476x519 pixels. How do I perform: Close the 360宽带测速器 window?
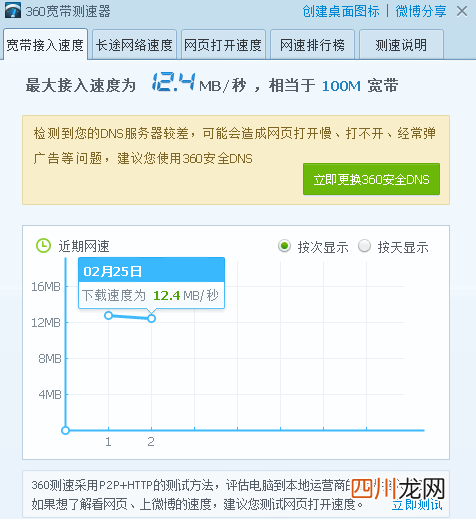point(462,11)
